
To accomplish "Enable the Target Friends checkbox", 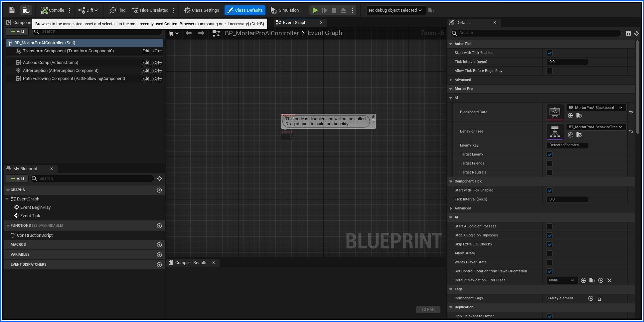I will click(x=550, y=163).
